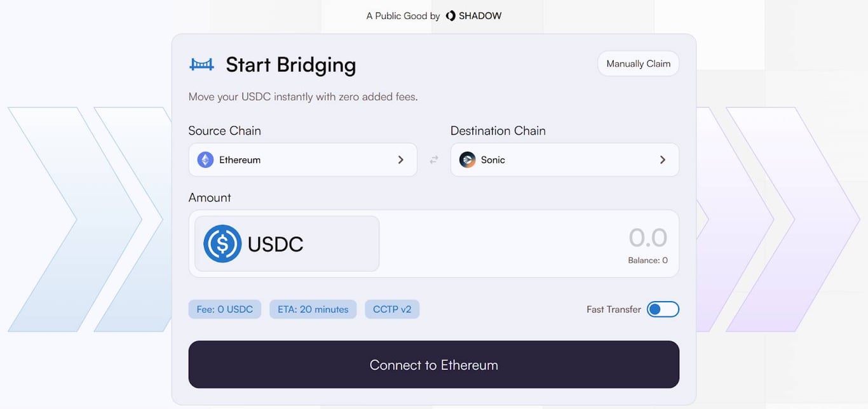Click the Sonic chain icon
This screenshot has width=868, height=409.
pos(468,160)
